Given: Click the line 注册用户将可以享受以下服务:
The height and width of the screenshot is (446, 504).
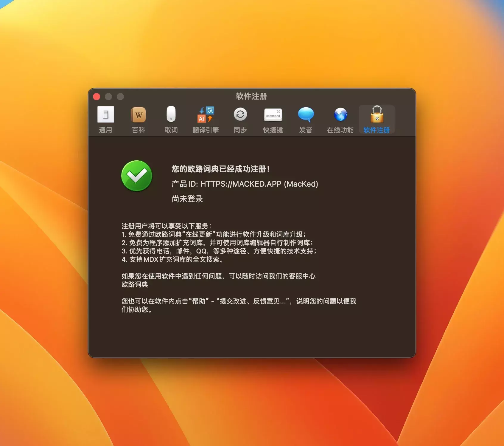Looking at the screenshot, I should point(167,226).
